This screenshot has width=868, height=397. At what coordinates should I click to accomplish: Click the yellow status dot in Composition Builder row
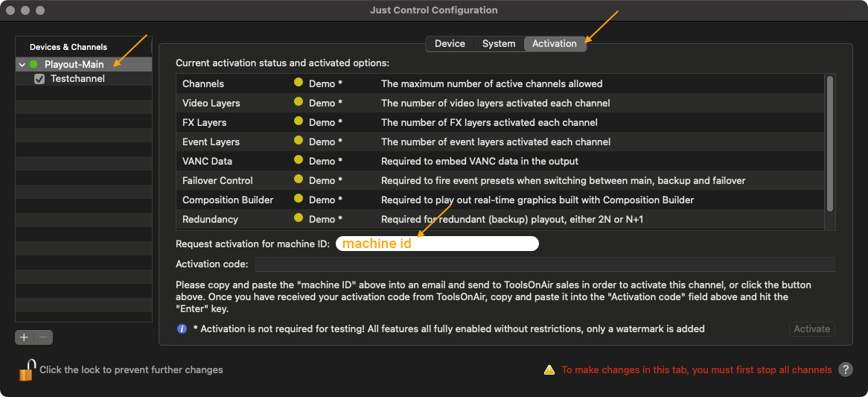coord(299,200)
